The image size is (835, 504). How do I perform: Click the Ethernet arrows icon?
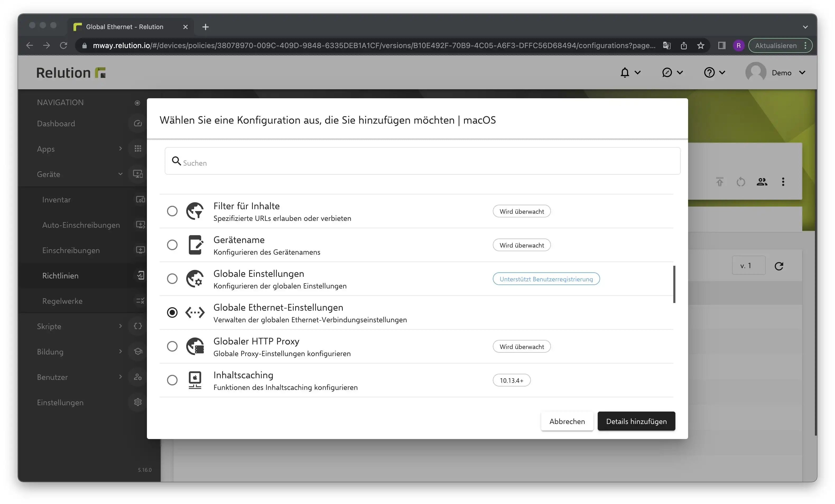tap(195, 312)
